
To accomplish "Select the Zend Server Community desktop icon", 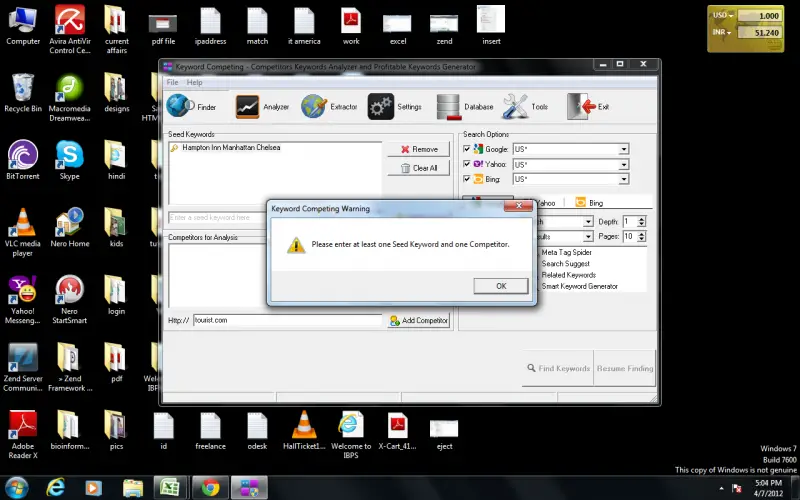I will pyautogui.click(x=22, y=367).
